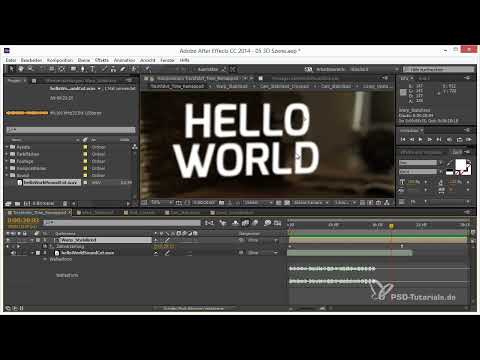
Task: Open the Datei menu
Action: 11,60
